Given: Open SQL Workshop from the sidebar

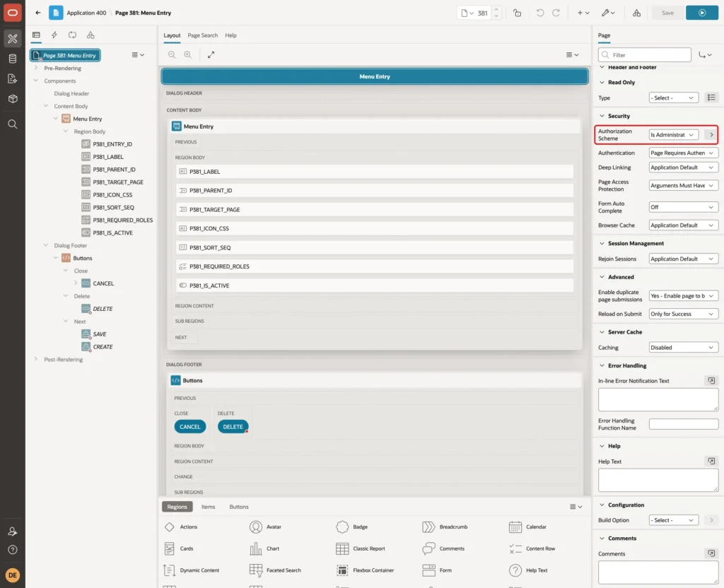Looking at the screenshot, I should 13,59.
